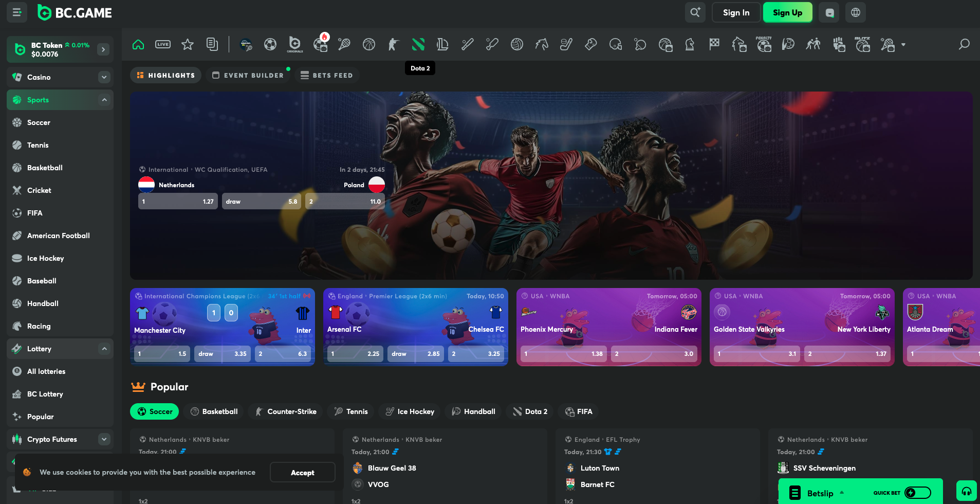The image size is (980, 504).
Task: Select the Counter-Strike popular filter
Action: [285, 411]
